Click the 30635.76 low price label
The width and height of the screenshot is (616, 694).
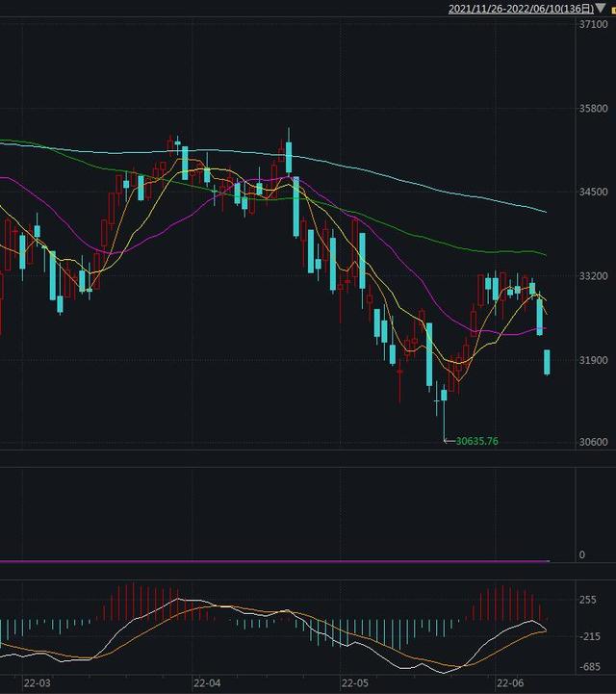(476, 441)
